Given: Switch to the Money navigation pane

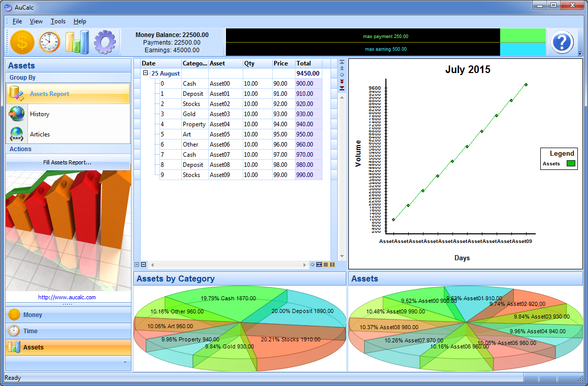Looking at the screenshot, I should click(68, 315).
